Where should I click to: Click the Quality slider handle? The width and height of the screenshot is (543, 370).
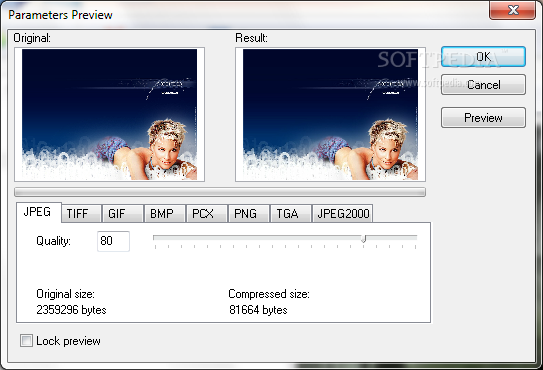[363, 238]
